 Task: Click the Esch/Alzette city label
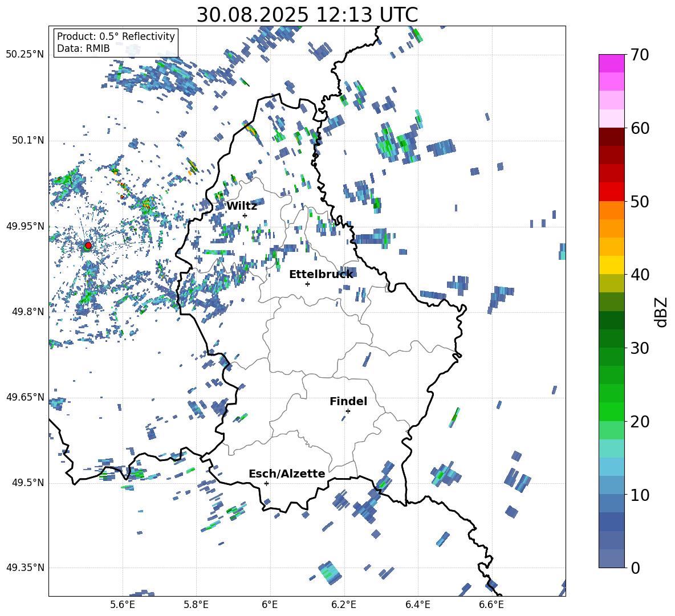(287, 474)
